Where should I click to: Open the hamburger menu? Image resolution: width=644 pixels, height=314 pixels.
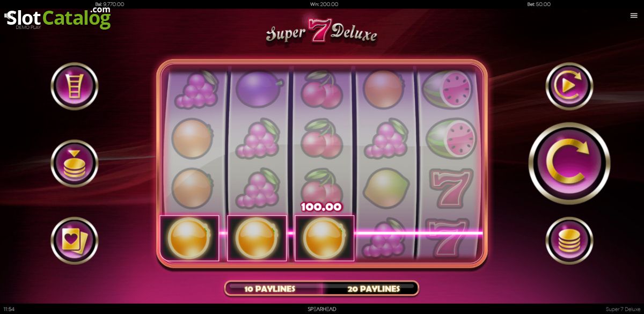[634, 16]
